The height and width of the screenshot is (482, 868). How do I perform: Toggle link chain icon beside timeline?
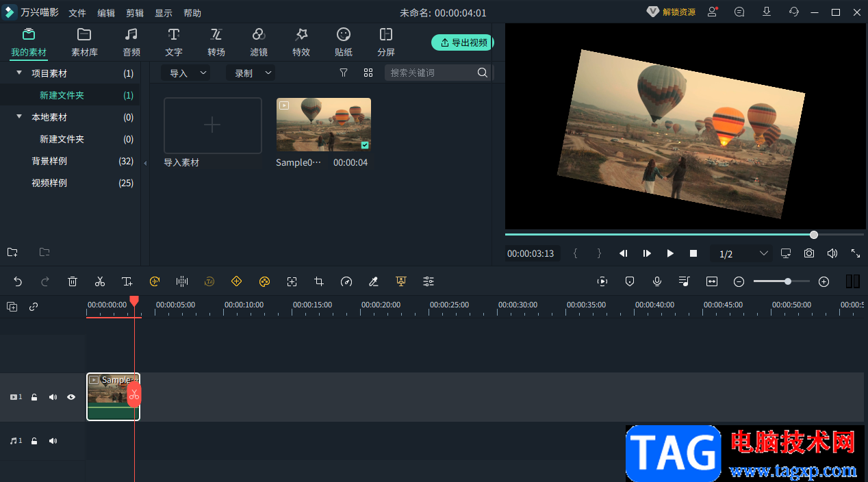click(x=34, y=307)
